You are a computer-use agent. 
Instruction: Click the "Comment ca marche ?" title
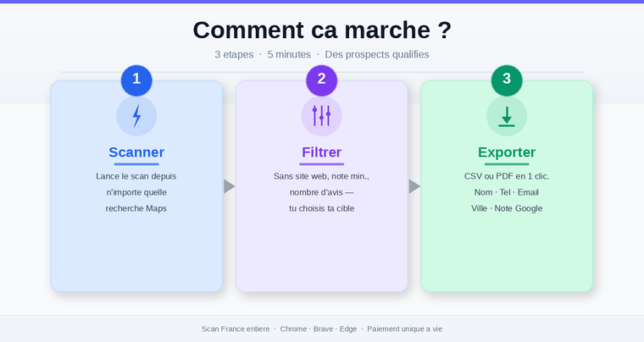[322, 30]
